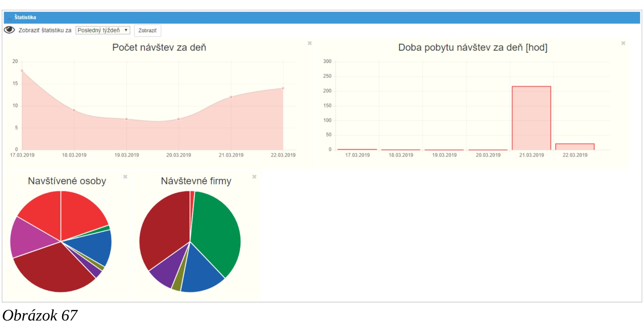Viewport: 644px width, 326px height.
Task: Close the Návštevné firmy pie chart
Action: (x=254, y=177)
